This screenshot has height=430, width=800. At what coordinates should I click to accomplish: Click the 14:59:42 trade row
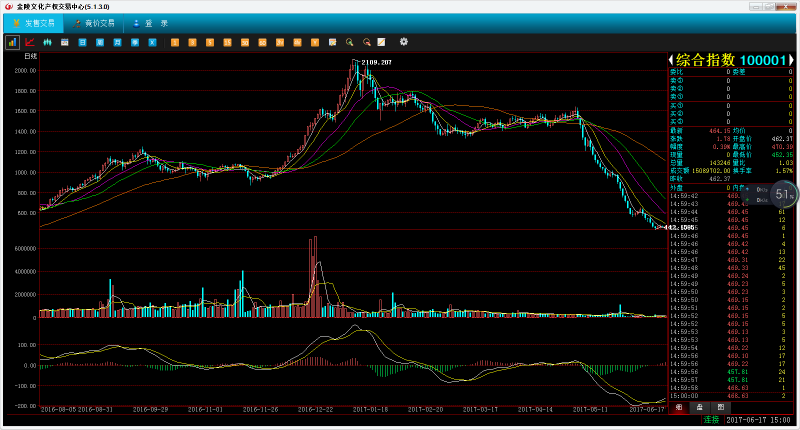coord(731,196)
